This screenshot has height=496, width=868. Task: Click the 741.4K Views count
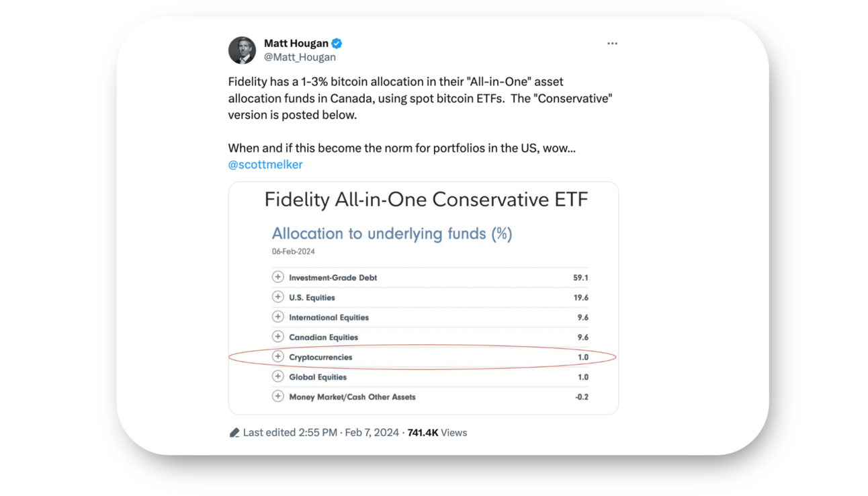[437, 433]
